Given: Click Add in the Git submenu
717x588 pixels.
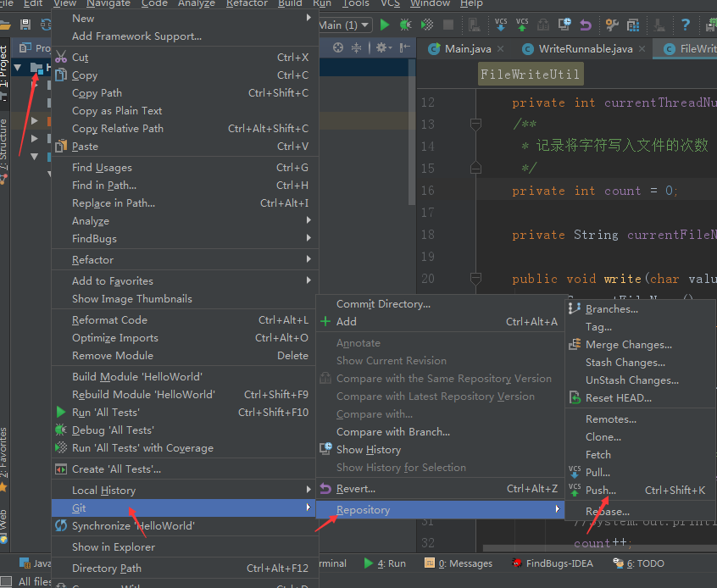Looking at the screenshot, I should pyautogui.click(x=441, y=321).
